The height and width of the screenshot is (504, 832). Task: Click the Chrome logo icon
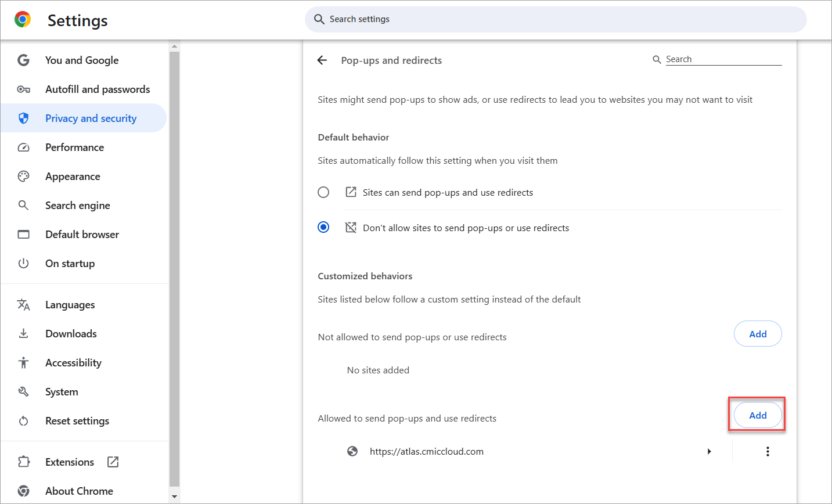tap(23, 20)
